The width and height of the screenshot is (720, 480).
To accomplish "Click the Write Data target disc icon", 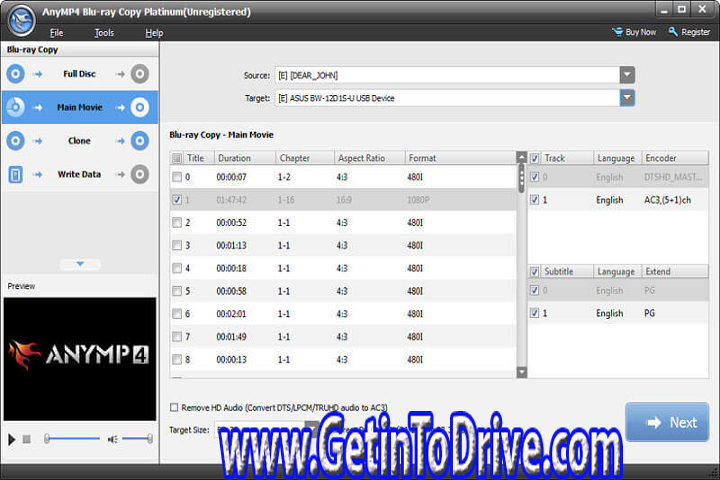I will pos(140,174).
